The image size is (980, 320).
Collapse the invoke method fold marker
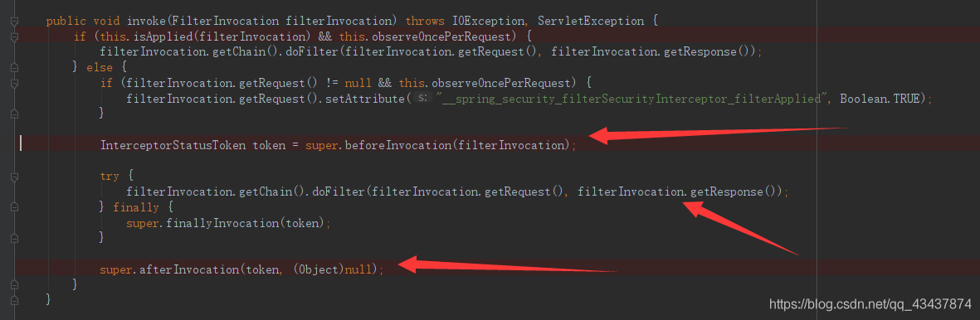point(14,22)
